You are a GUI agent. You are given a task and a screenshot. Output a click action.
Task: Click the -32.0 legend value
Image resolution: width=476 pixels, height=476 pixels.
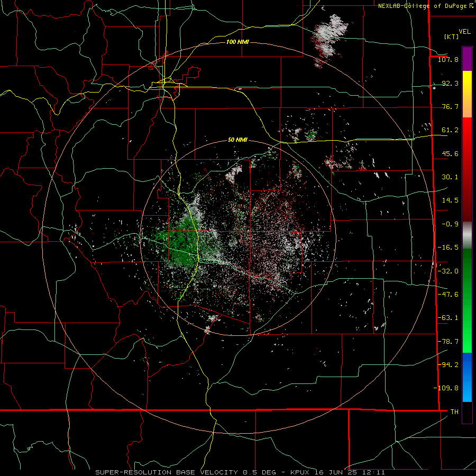tap(448, 271)
